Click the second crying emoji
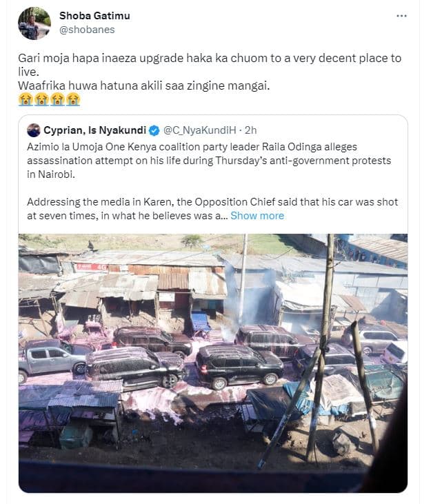The height and width of the screenshot is (504, 431). 41,99
